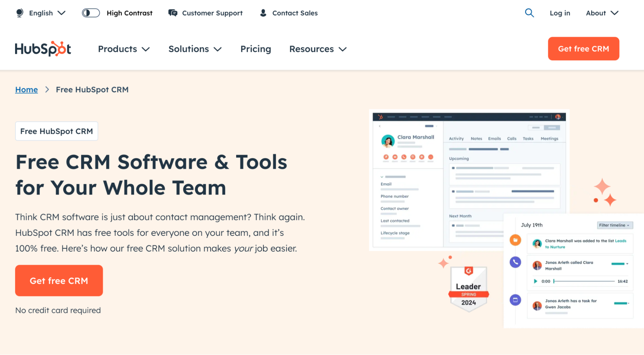
Task: Open search with magnifying glass icon
Action: tap(529, 13)
